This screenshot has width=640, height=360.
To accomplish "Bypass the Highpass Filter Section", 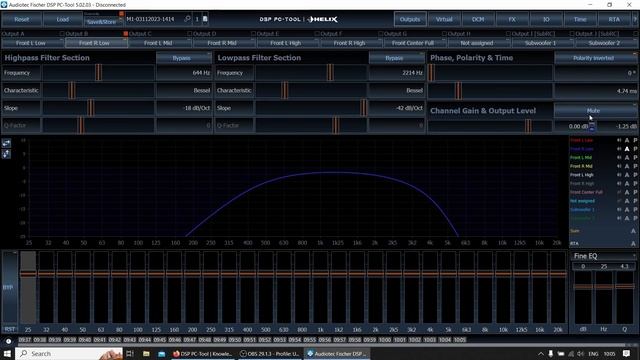I will 184,58.
